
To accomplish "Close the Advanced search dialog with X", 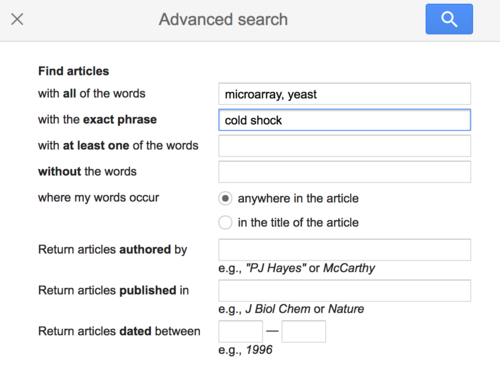I will click(x=17, y=19).
